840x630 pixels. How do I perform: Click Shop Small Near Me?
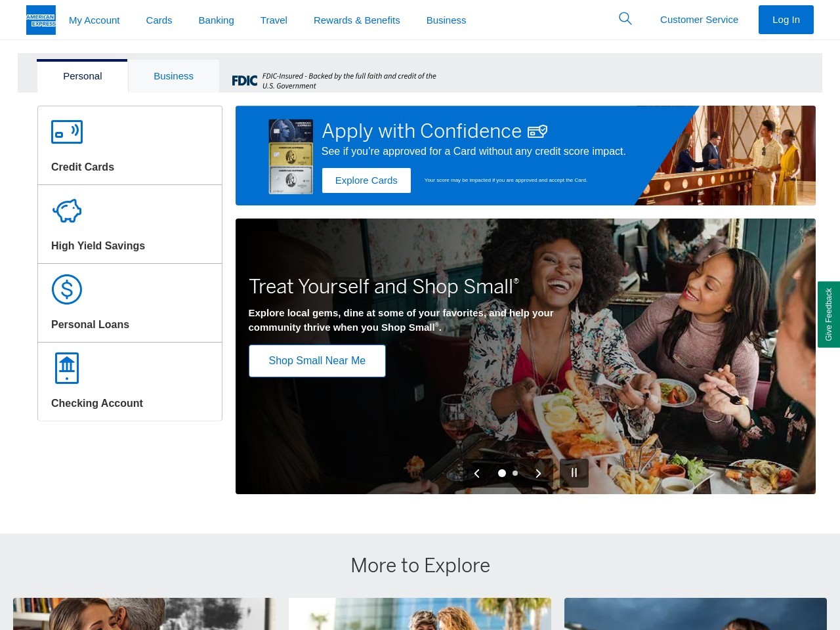point(317,360)
